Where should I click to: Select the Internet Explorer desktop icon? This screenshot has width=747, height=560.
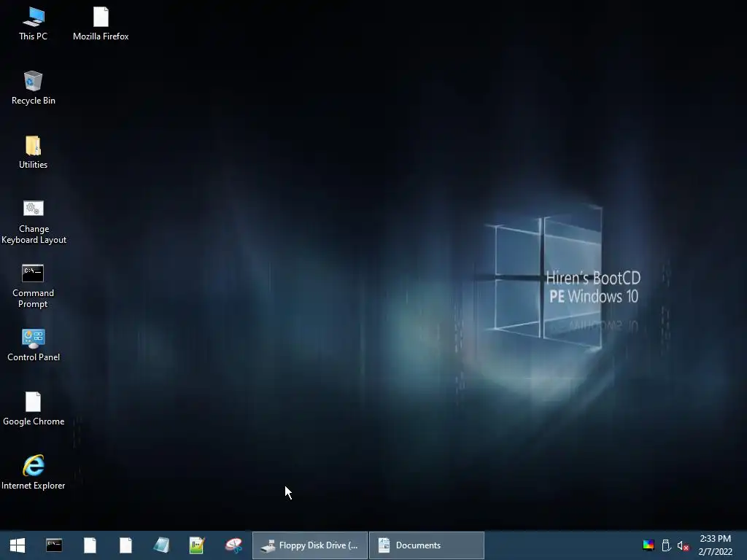pos(34,472)
